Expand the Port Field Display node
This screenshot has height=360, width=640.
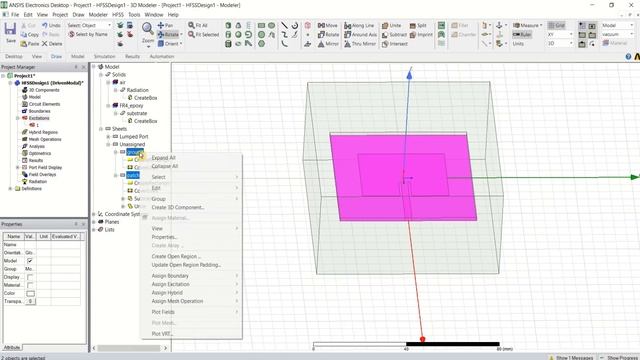point(18,167)
